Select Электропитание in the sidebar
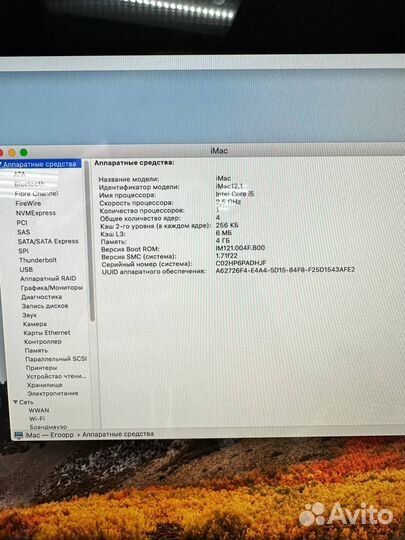405x540 pixels. [53, 393]
